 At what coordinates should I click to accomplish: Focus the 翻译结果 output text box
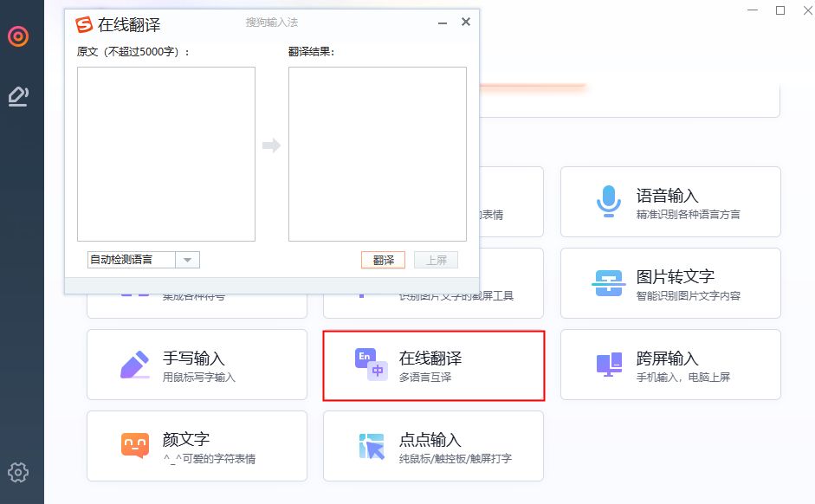point(378,154)
